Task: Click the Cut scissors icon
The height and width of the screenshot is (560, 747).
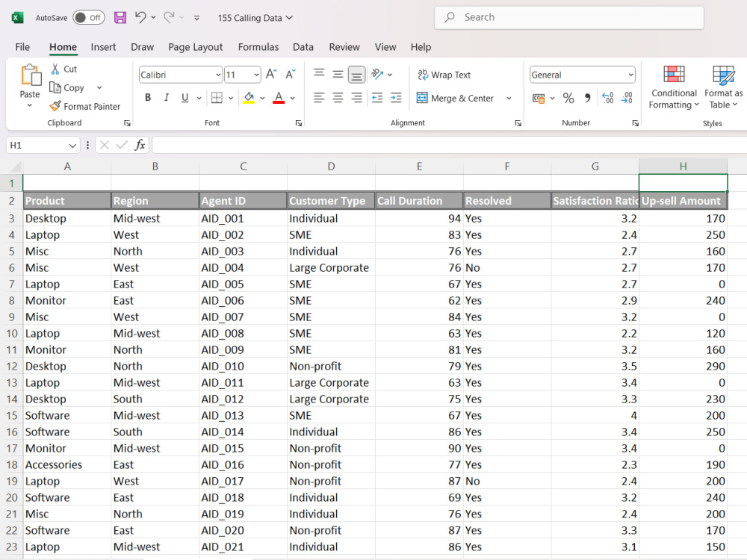Action: pyautogui.click(x=55, y=69)
